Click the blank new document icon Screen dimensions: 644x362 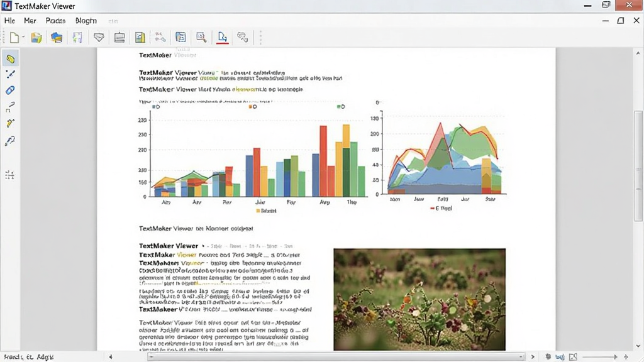click(x=14, y=37)
